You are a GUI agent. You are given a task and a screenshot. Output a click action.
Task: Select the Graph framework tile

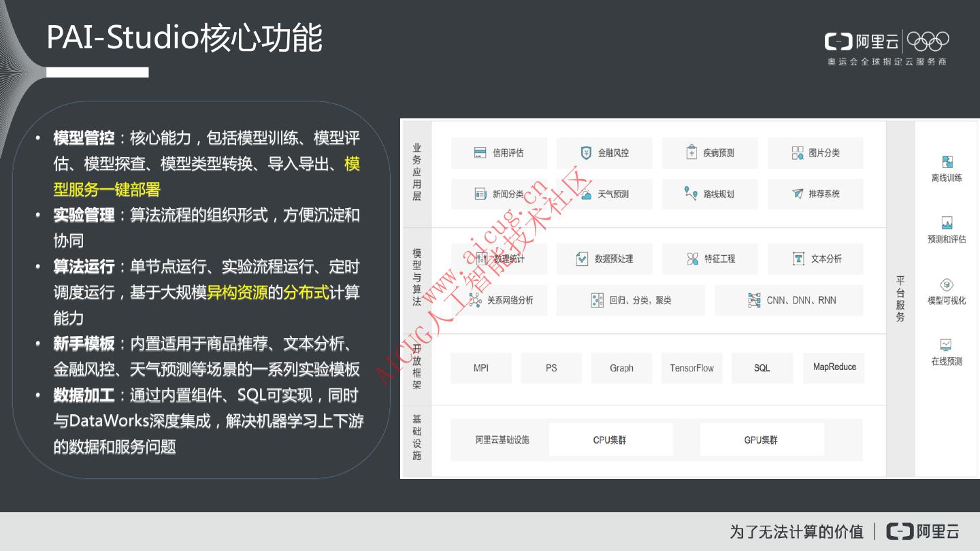(621, 368)
